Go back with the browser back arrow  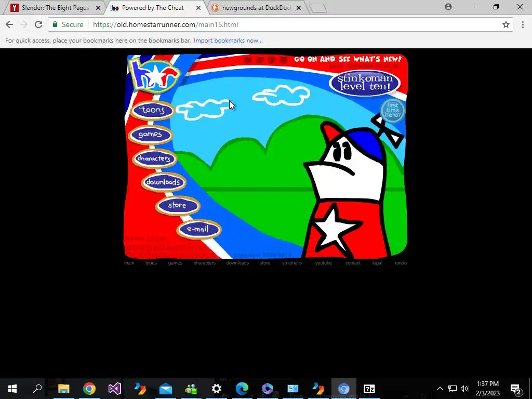pyautogui.click(x=9, y=24)
